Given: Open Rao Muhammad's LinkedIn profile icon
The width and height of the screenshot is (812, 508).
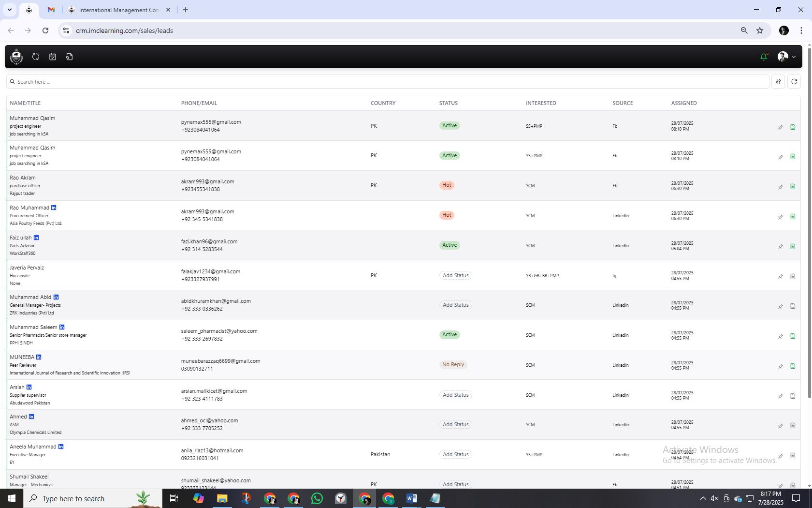Looking at the screenshot, I should click(54, 208).
